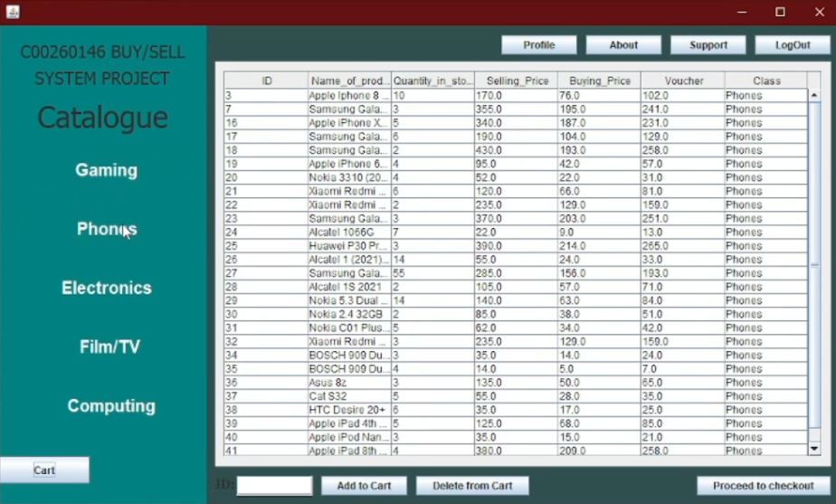Select the Cat S32 product name
Screen dimensions: 836x504
349,396
